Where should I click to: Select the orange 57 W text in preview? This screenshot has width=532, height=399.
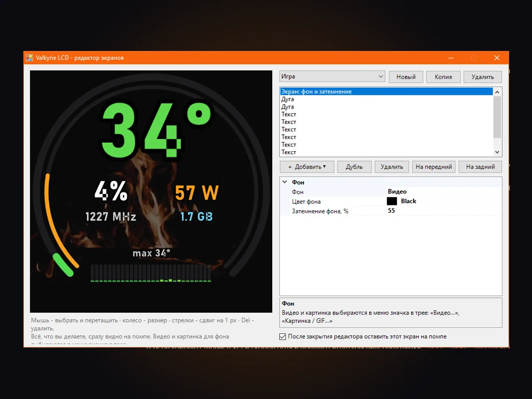(197, 193)
